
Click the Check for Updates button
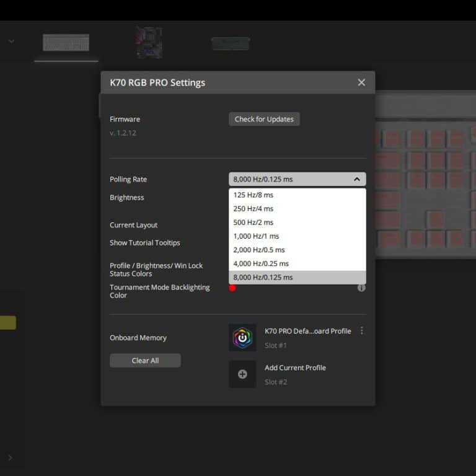pyautogui.click(x=264, y=119)
